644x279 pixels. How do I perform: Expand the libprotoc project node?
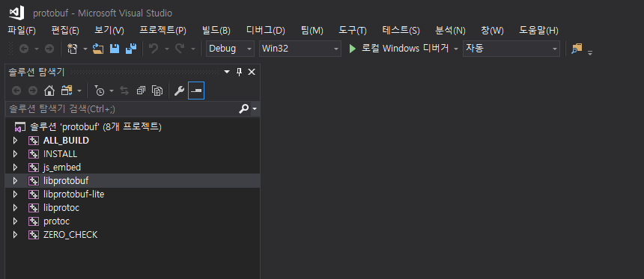[x=16, y=208]
